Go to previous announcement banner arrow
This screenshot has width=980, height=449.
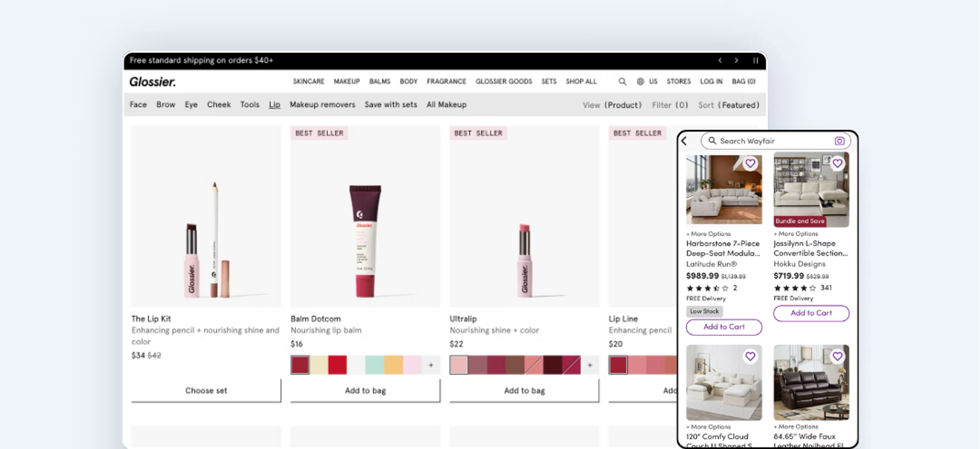720,60
